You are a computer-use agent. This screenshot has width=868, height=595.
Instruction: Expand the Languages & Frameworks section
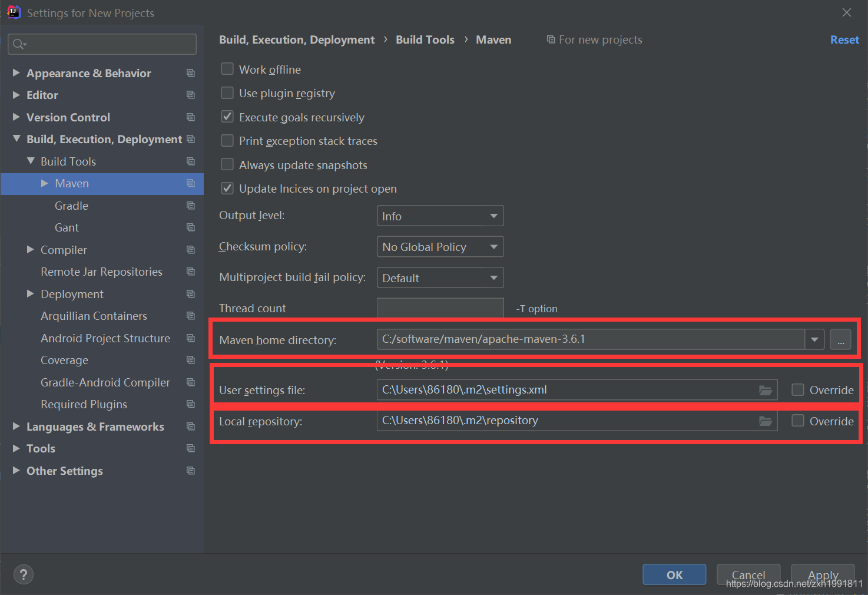[16, 426]
